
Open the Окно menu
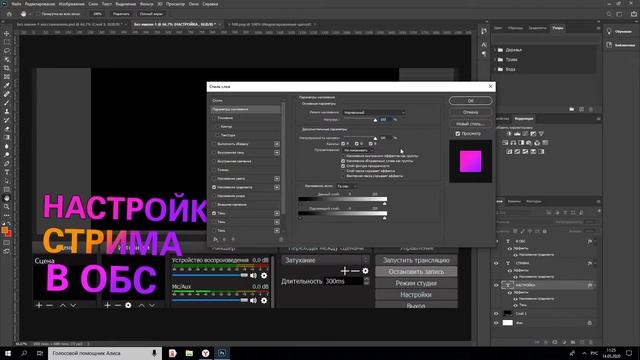click(x=193, y=4)
